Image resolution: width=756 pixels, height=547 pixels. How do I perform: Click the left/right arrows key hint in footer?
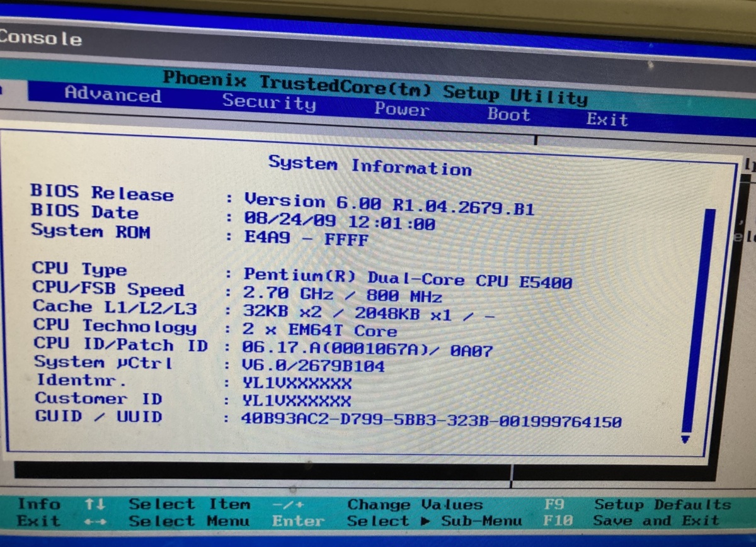[x=95, y=522]
